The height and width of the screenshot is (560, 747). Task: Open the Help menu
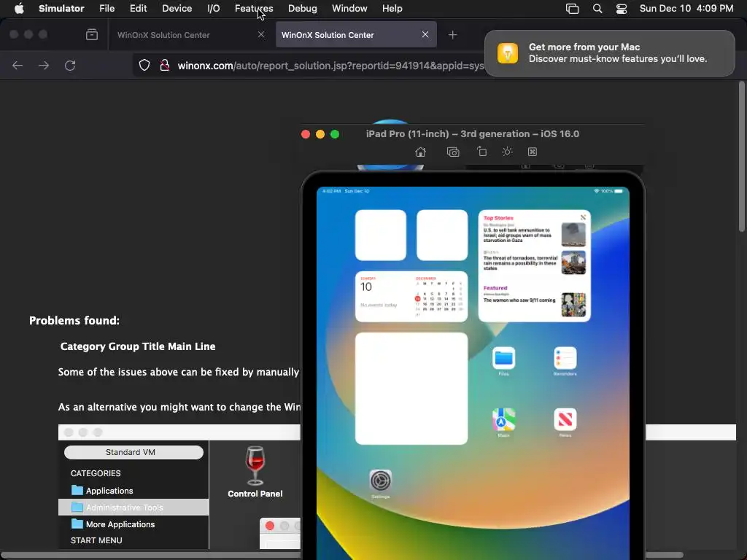392,9
